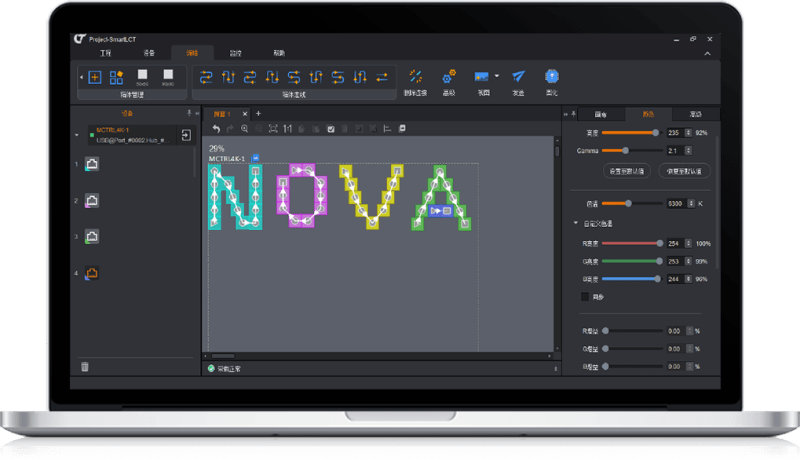Select Ethernet port 1 icon
This screenshot has height=460, width=800.
pyautogui.click(x=92, y=164)
